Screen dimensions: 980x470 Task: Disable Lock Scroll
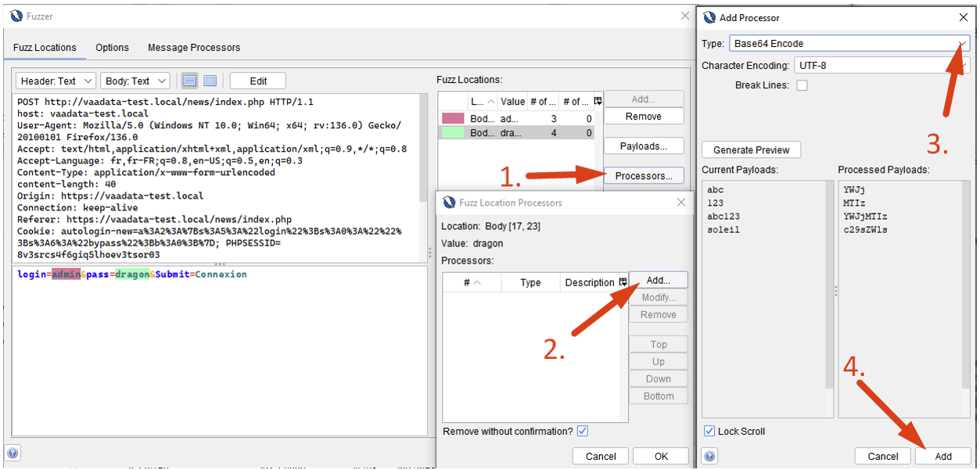(x=709, y=431)
